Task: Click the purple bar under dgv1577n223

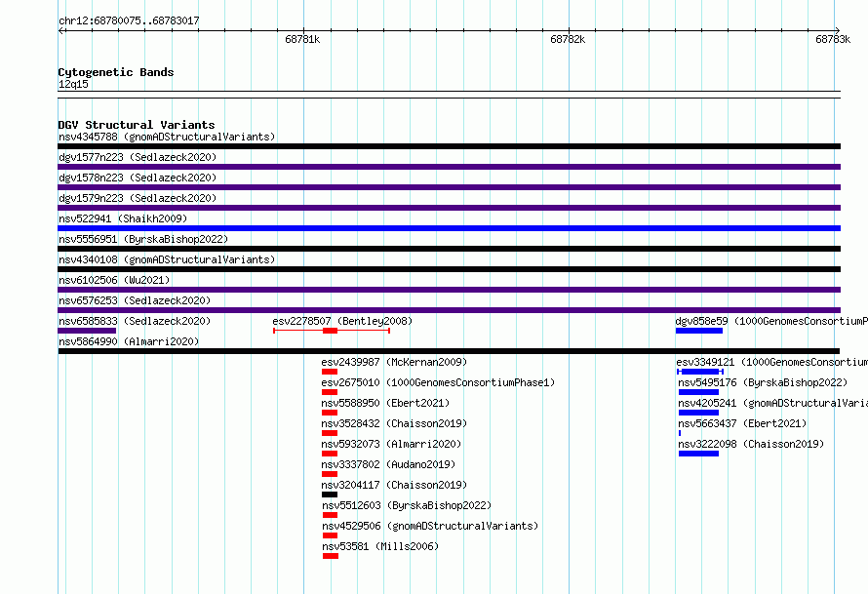Action: pyautogui.click(x=449, y=167)
